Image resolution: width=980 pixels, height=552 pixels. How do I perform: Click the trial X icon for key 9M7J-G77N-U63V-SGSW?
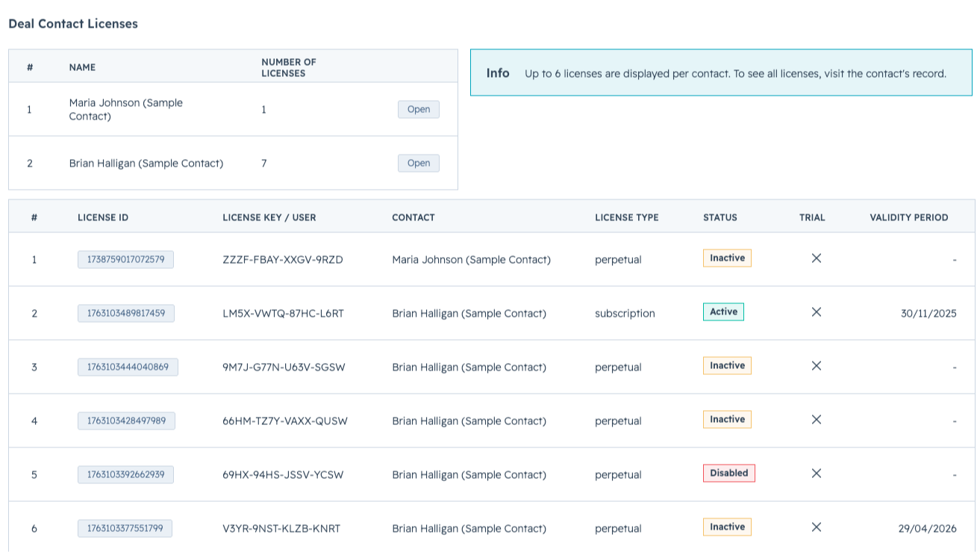(816, 365)
